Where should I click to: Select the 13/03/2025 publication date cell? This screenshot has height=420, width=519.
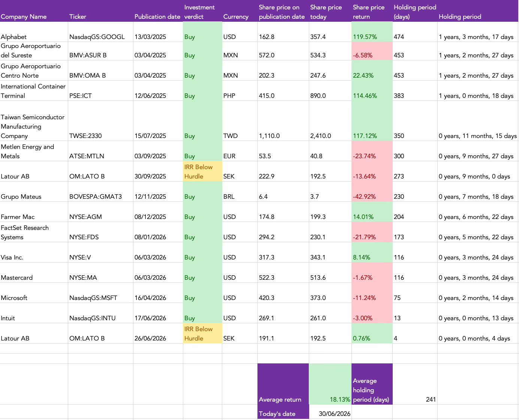[158, 32]
